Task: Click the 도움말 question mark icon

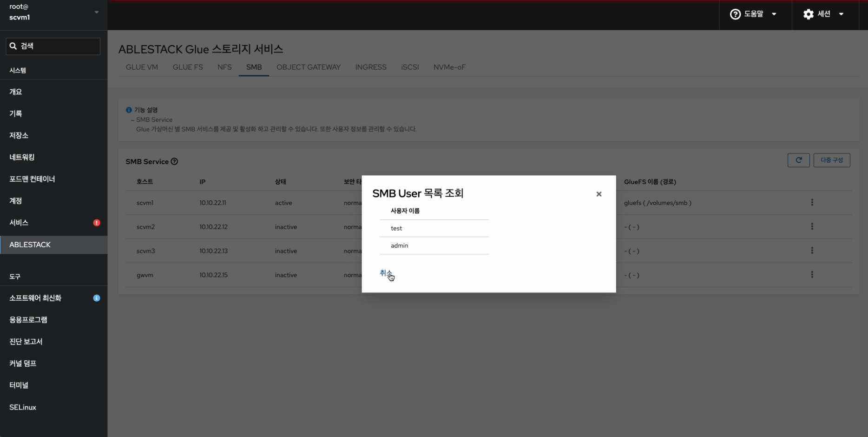Action: click(x=735, y=14)
